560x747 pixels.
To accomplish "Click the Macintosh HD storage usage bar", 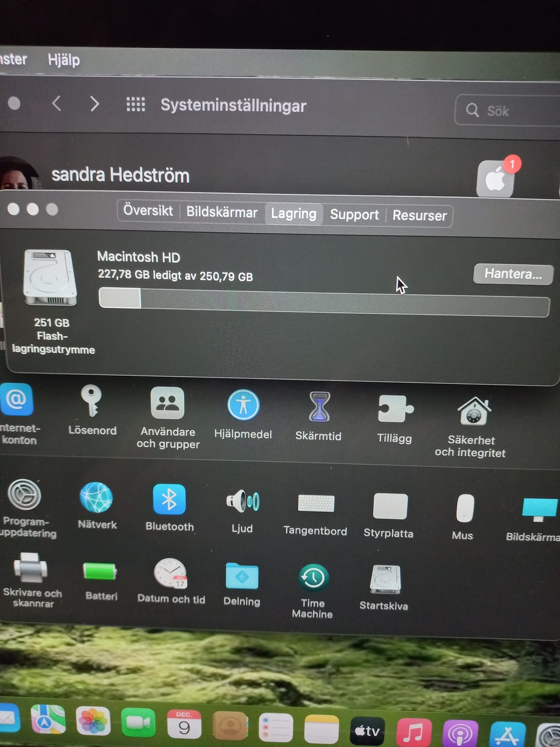I will (324, 302).
